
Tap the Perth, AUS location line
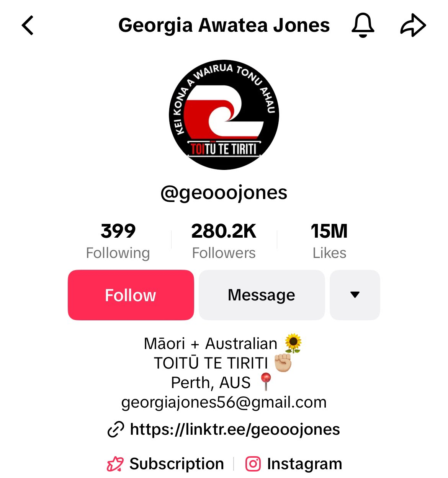[222, 382]
